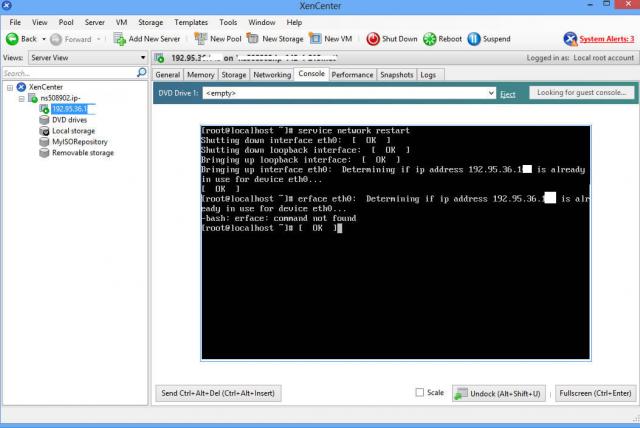This screenshot has height=428, width=640.
Task: Click the XenCenter root node icon
Action: (x=21, y=87)
